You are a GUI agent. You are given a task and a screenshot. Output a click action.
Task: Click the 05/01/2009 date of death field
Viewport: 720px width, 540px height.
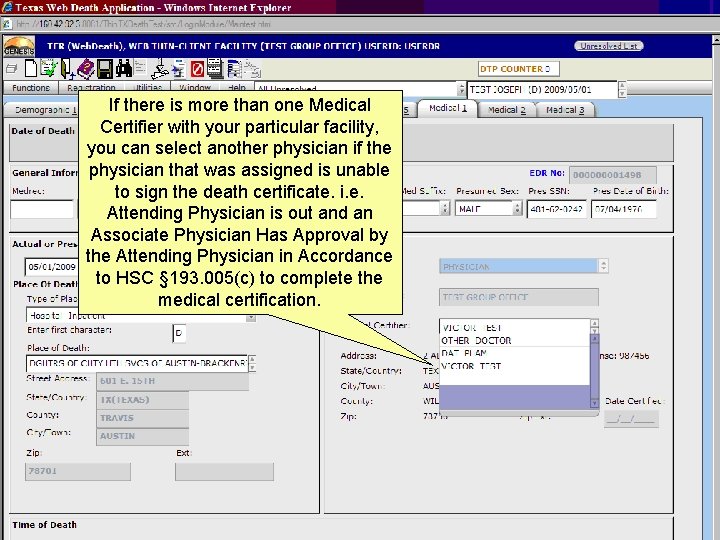pyautogui.click(x=51, y=267)
